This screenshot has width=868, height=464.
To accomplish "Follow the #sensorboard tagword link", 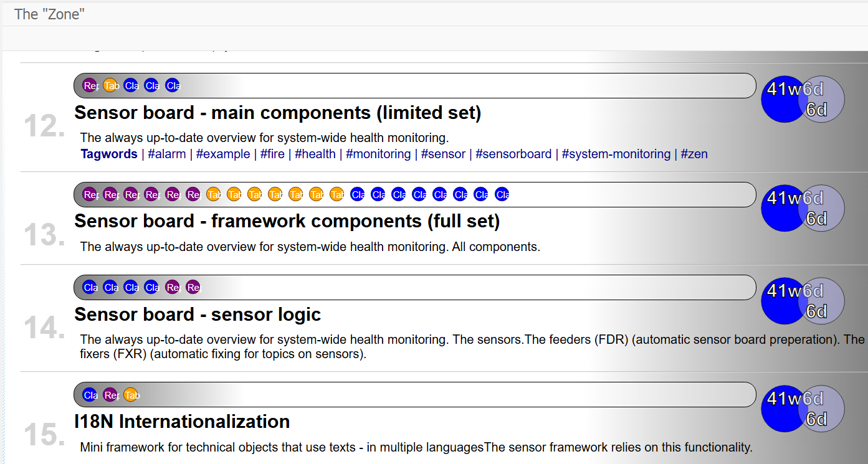I will (x=513, y=154).
